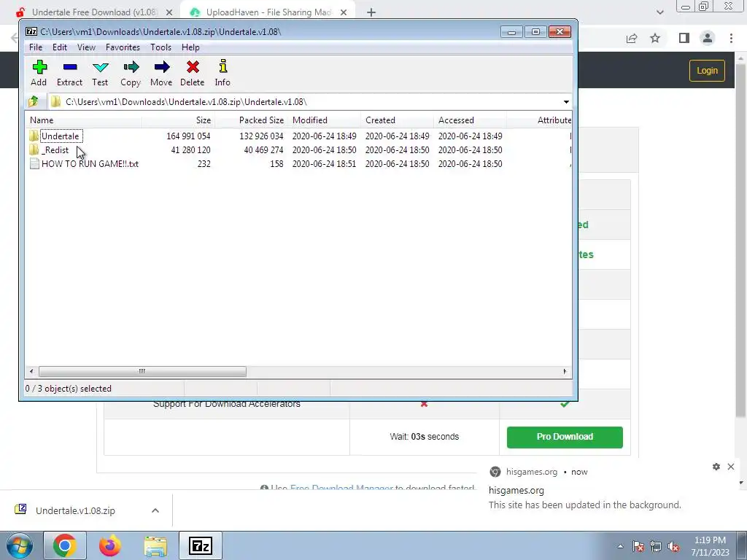Open Chrome three-dot menu
Viewport: 747px width, 560px height.
(731, 38)
